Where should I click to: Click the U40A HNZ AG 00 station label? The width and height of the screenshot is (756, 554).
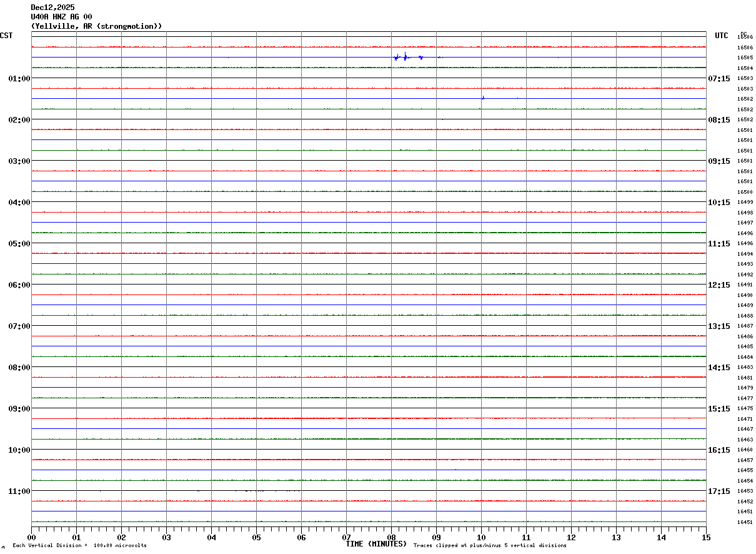tap(61, 17)
